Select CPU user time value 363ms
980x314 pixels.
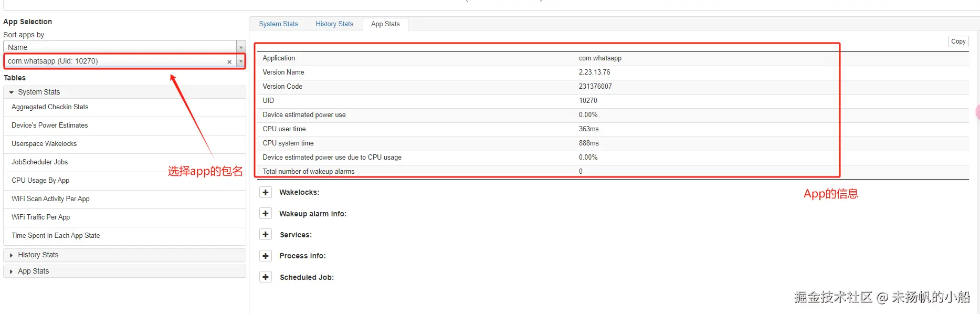(588, 129)
